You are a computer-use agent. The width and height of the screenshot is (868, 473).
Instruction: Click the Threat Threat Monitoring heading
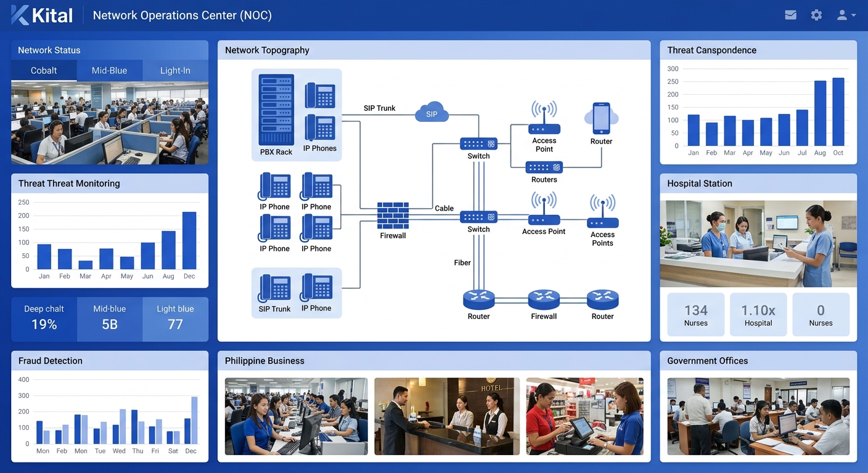[x=69, y=183]
